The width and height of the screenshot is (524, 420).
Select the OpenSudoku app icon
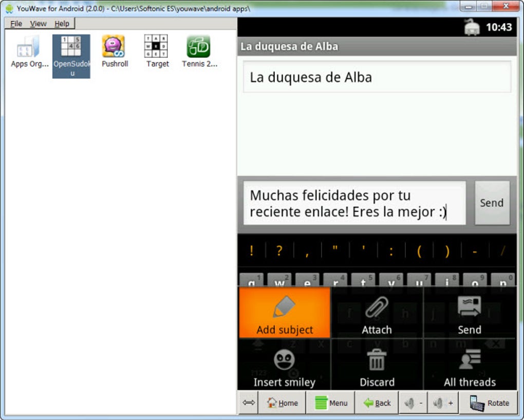click(x=71, y=56)
